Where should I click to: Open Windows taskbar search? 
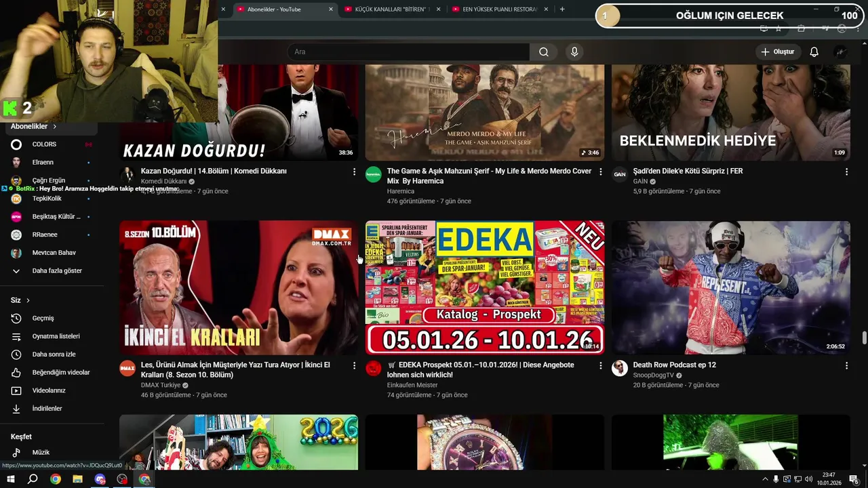(33, 479)
